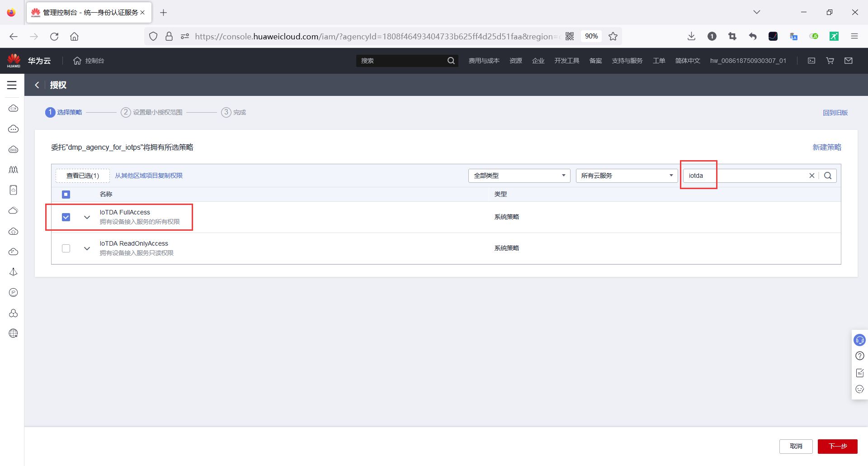Click the policy search magnifier icon

tap(828, 176)
